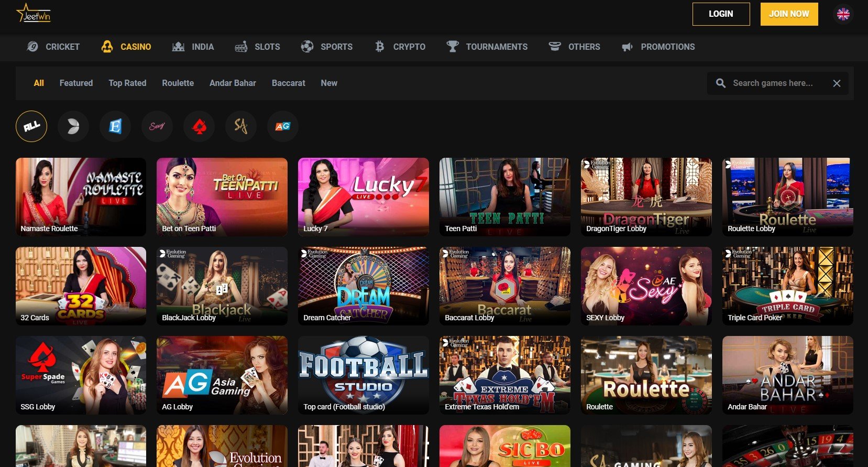Open DragonTiger Lobby
This screenshot has width=868, height=467.
(x=646, y=197)
